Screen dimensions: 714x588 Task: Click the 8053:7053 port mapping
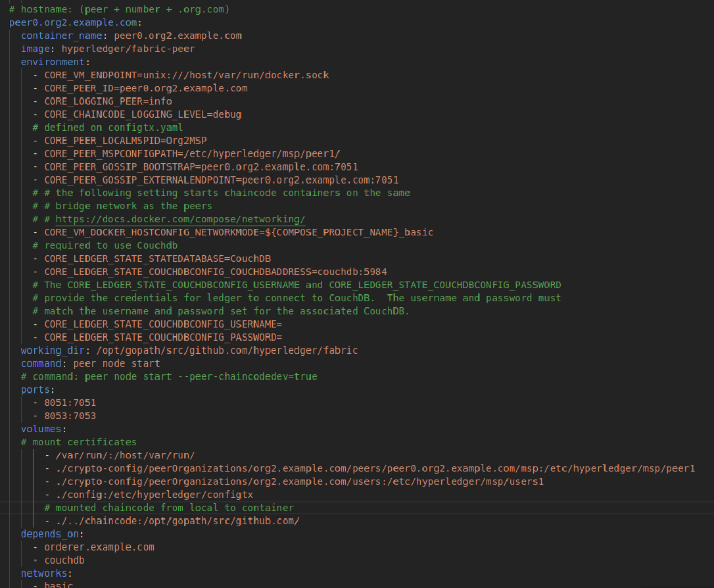coord(70,416)
